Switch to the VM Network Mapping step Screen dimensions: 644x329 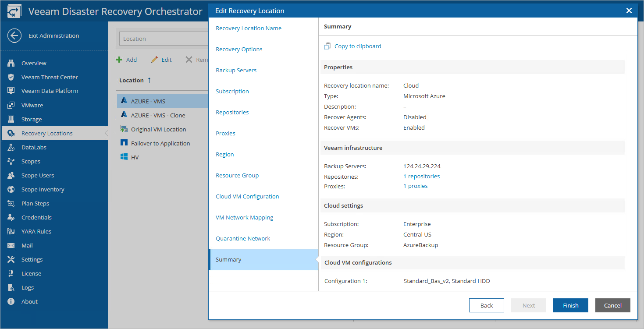click(x=244, y=218)
